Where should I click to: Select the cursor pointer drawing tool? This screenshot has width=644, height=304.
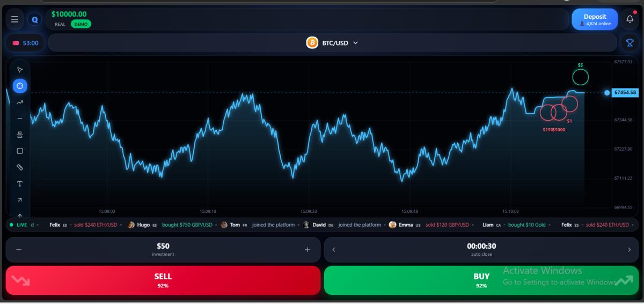tap(20, 70)
